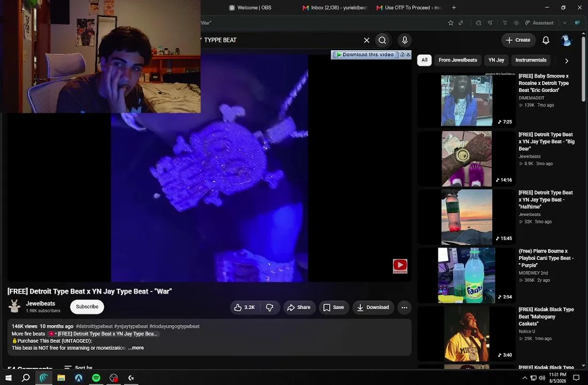The width and height of the screenshot is (588, 385).
Task: Switch to the Use OTP To Proceed tab
Action: tap(409, 7)
